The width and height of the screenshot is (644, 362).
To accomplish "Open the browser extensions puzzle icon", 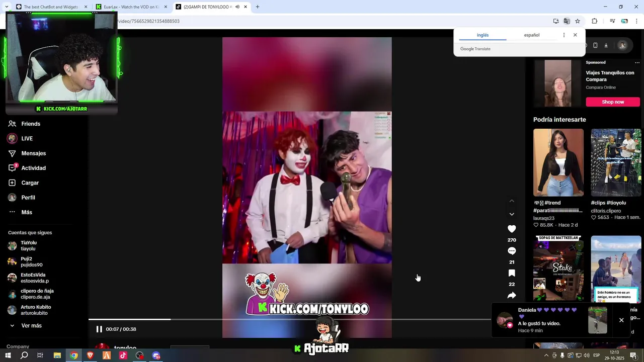I will [x=594, y=21].
